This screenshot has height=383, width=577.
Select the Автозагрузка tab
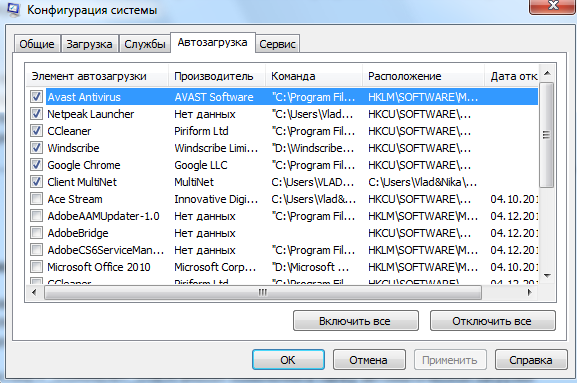point(212,43)
